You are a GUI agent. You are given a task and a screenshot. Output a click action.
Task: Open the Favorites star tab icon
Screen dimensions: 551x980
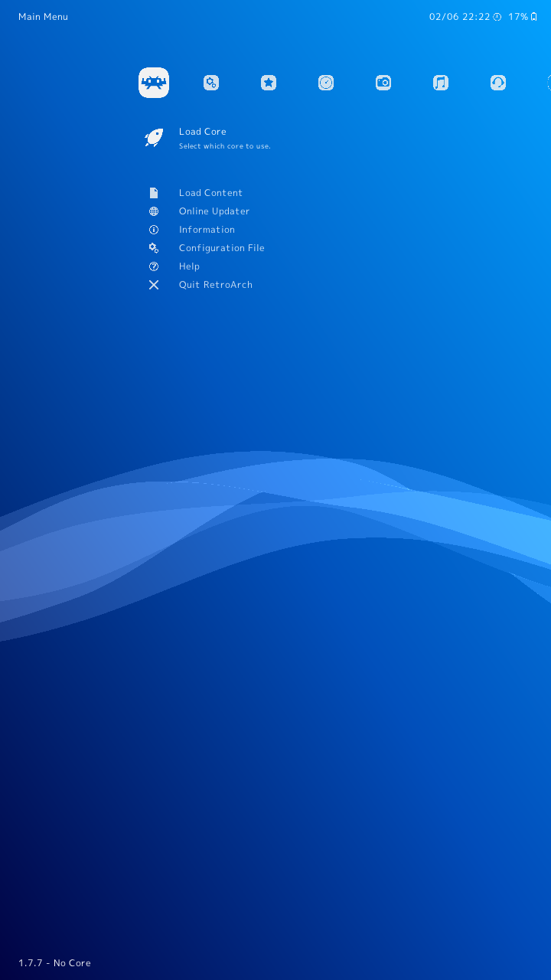coord(269,83)
